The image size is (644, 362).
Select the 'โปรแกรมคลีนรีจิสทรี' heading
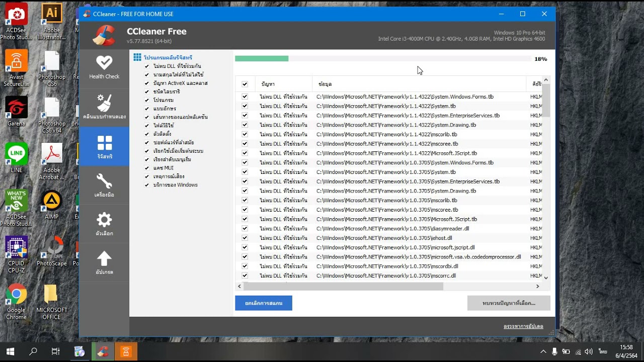pyautogui.click(x=168, y=58)
